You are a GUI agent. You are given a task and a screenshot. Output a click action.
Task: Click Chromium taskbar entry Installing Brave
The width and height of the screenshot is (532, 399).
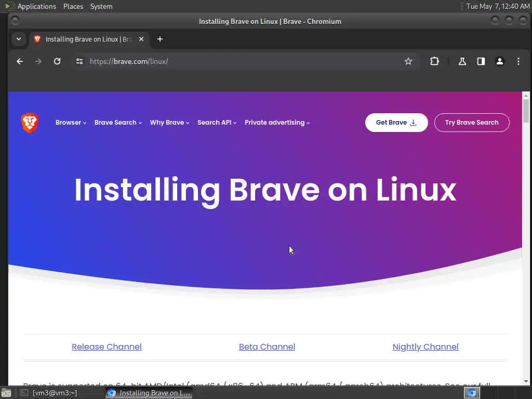[x=149, y=393]
